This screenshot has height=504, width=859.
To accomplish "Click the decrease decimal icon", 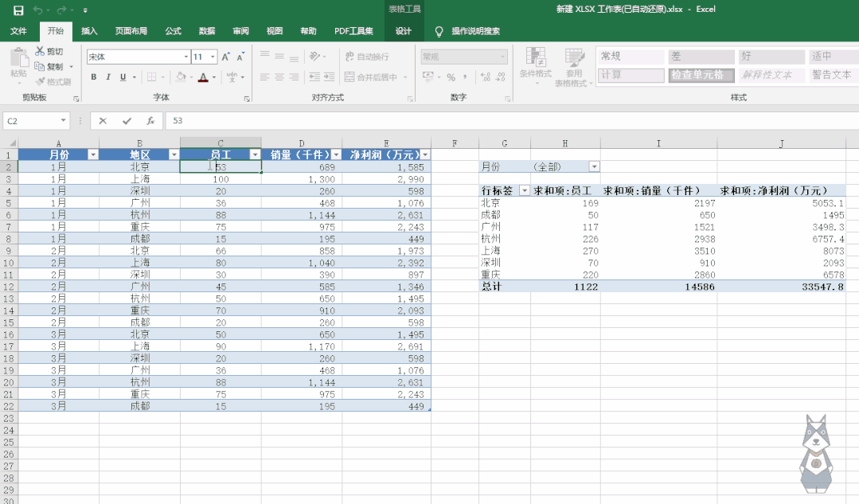I will [500, 77].
